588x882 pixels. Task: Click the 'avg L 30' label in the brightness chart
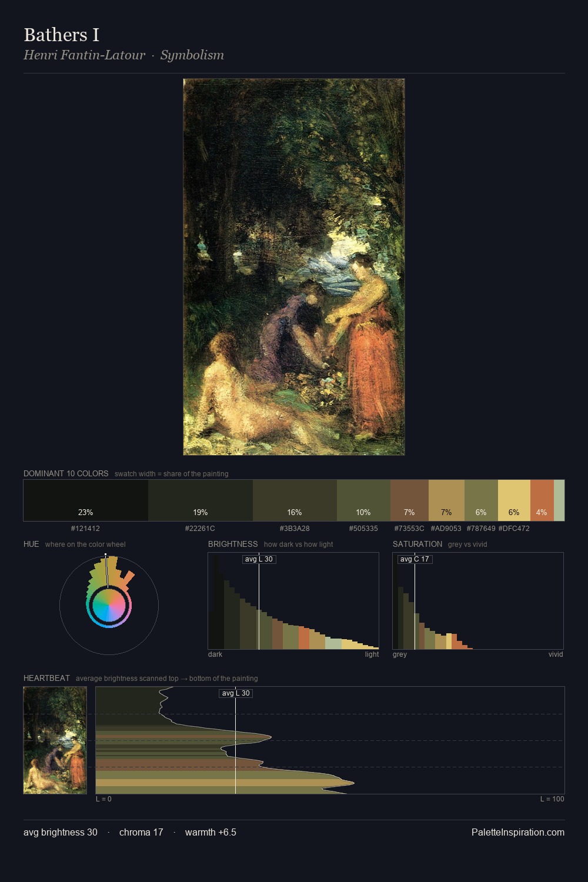(x=259, y=559)
